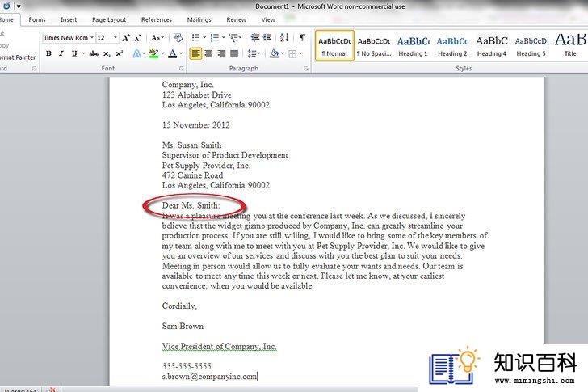This screenshot has width=588, height=392.
Task: Open the Font dialog launcher
Action: 182,69
